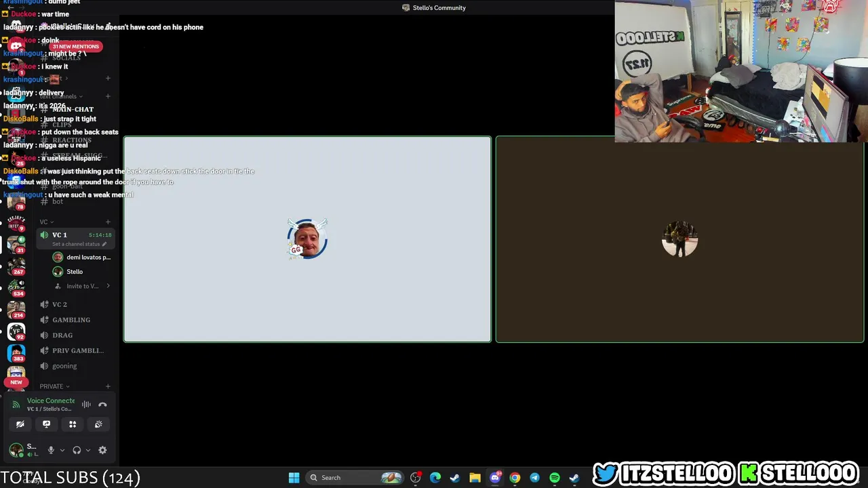Collapse the VC category

coord(46,222)
